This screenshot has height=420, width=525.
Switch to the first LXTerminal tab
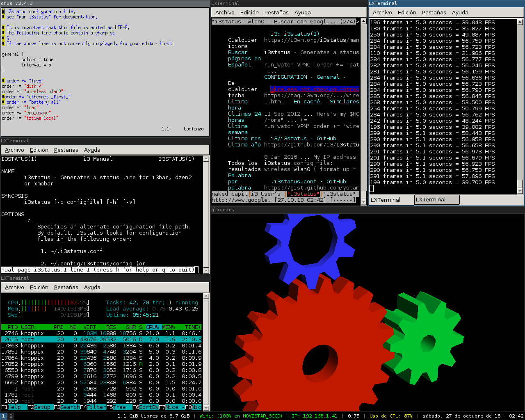click(x=391, y=200)
